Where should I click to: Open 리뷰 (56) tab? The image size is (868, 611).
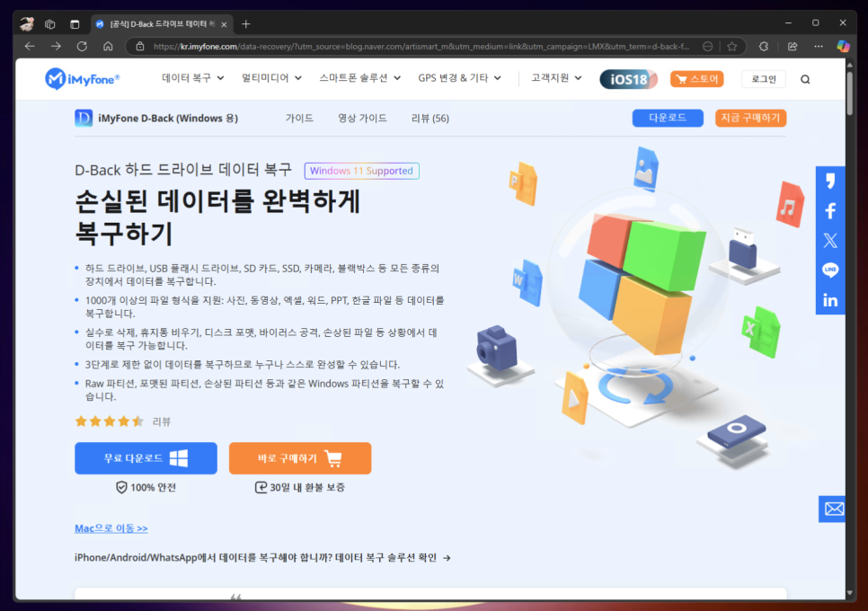coord(430,118)
